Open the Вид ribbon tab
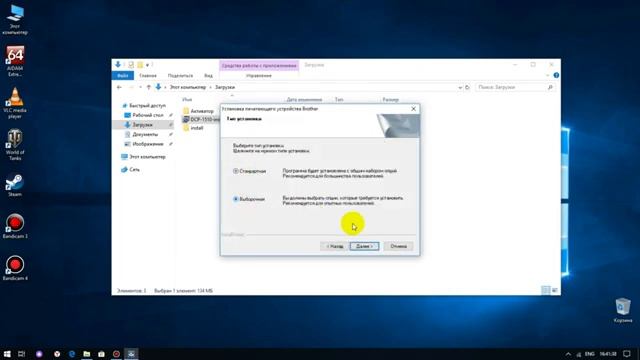Screen dimensions: 640x360 tap(208, 76)
